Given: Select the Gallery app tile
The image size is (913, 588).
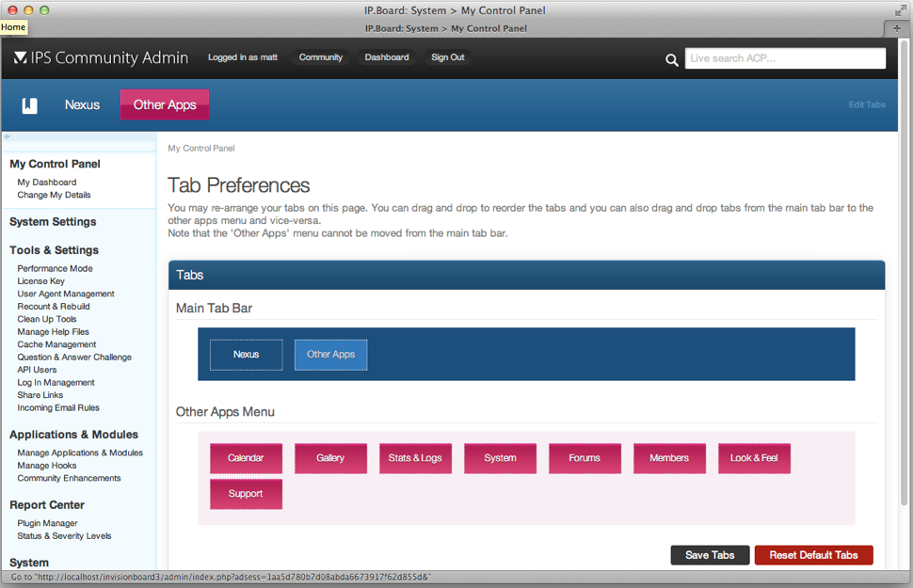Looking at the screenshot, I should (x=330, y=458).
